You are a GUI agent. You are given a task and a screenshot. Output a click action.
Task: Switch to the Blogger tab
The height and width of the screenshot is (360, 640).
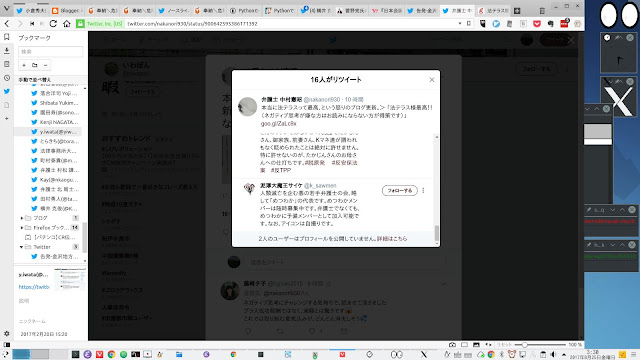point(68,11)
